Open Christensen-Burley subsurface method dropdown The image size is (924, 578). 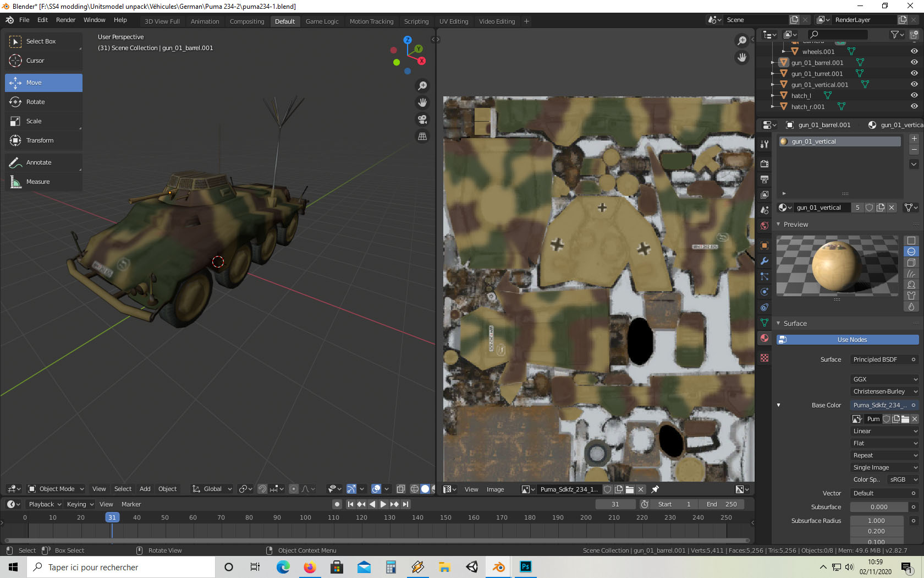[x=884, y=391]
